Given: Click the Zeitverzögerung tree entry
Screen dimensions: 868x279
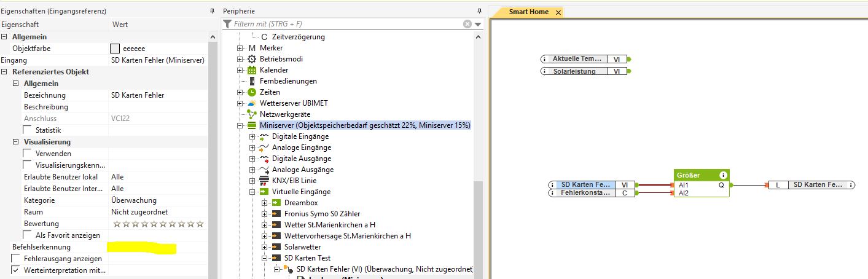Looking at the screenshot, I should pos(298,37).
